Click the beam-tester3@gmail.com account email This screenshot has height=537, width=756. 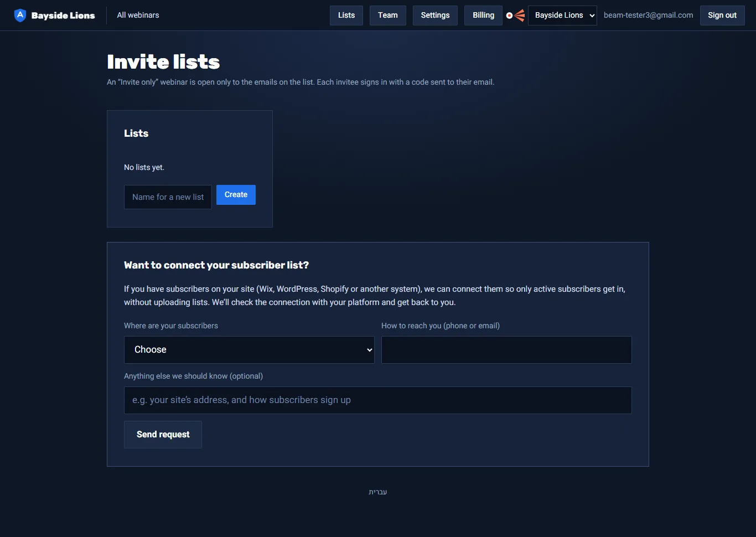[x=648, y=16]
